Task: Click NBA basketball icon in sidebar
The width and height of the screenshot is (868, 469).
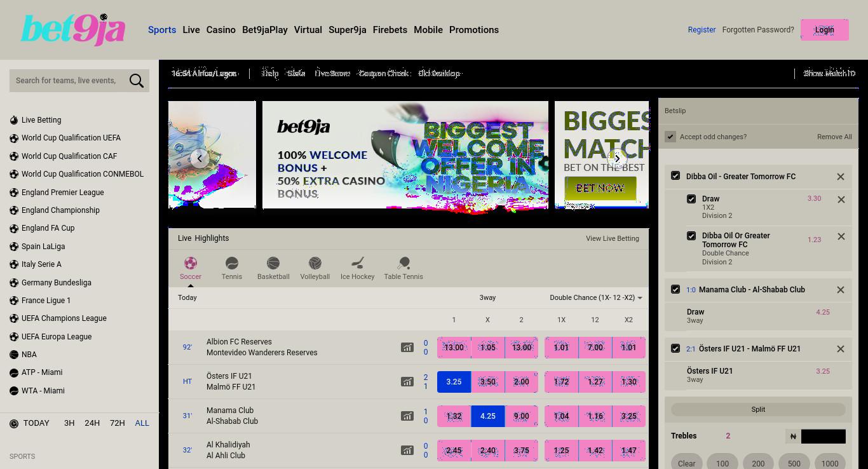Action: coord(14,355)
